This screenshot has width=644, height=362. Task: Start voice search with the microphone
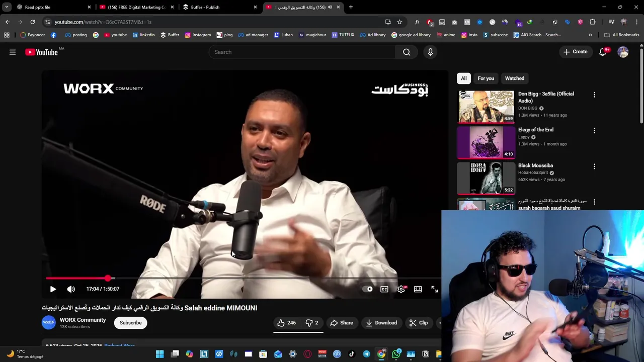(430, 52)
